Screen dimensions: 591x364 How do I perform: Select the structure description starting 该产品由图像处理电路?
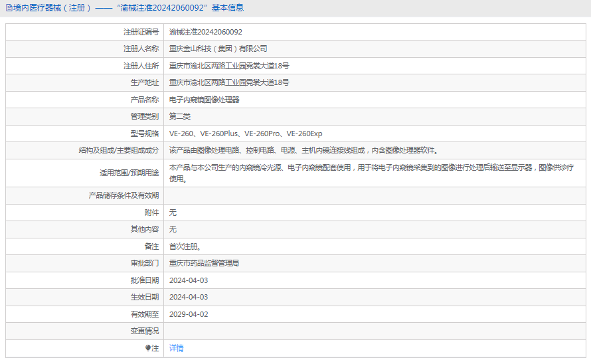pos(303,150)
